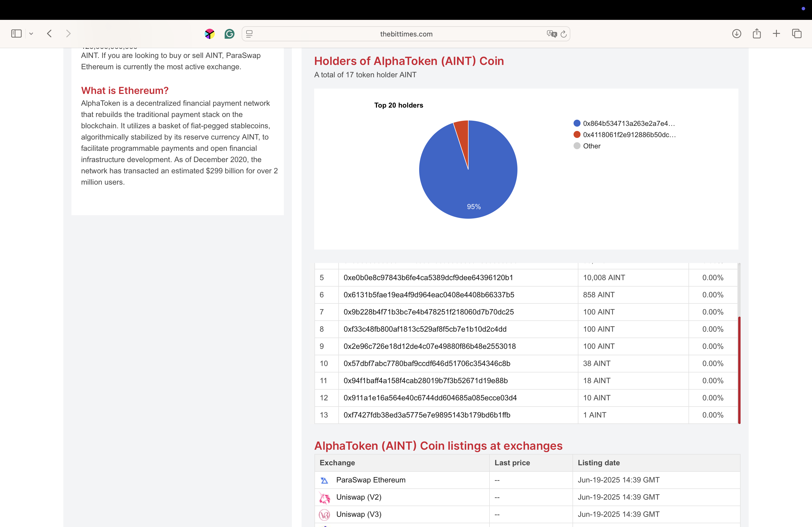Open the Grammarly extension icon

coord(229,34)
